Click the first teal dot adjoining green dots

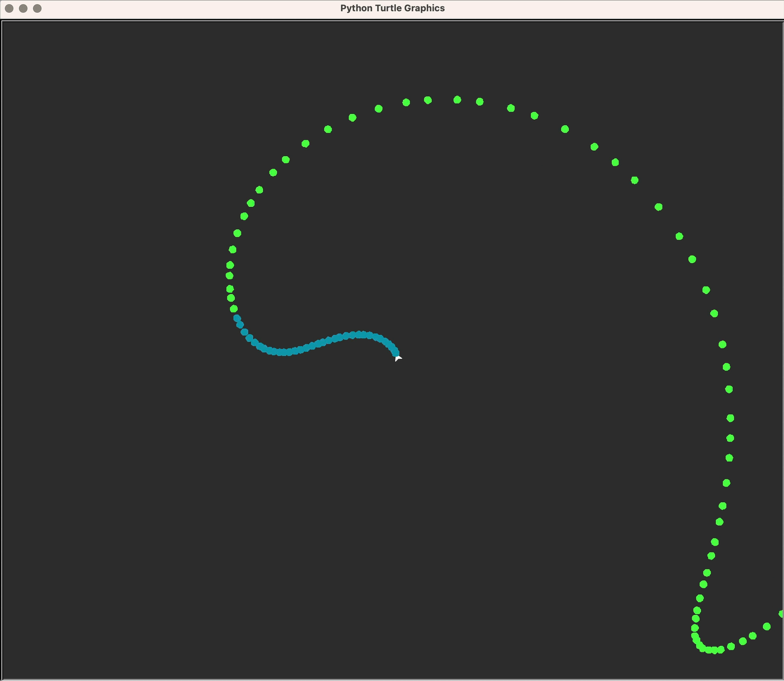237,318
